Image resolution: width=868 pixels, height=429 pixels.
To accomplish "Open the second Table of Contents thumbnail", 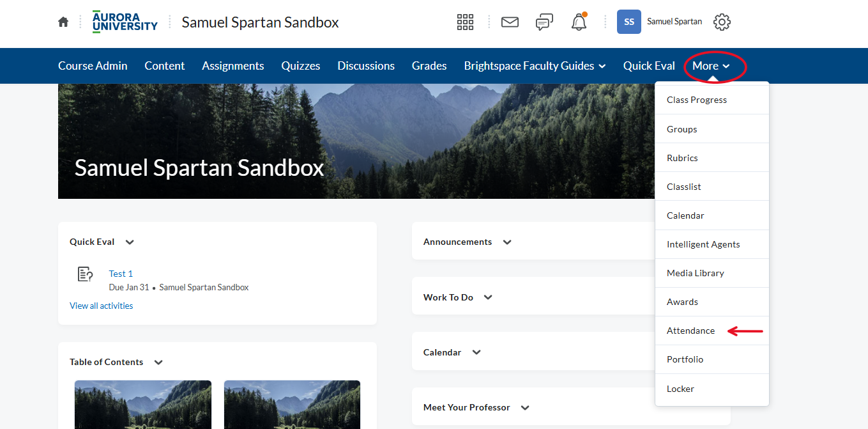I will (x=292, y=405).
